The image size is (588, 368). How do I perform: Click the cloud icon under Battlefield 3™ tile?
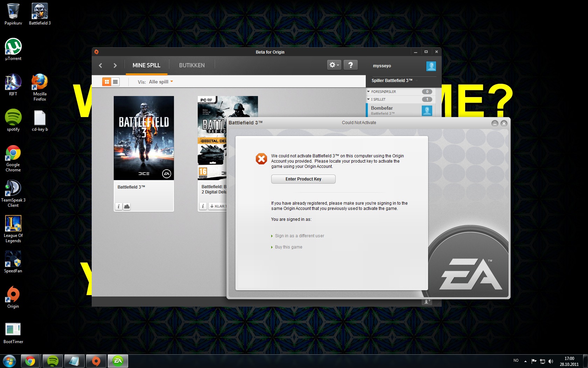pos(127,206)
